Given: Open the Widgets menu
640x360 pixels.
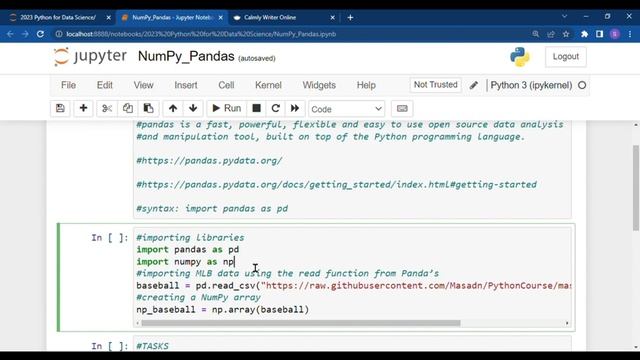Looking at the screenshot, I should pos(319,85).
